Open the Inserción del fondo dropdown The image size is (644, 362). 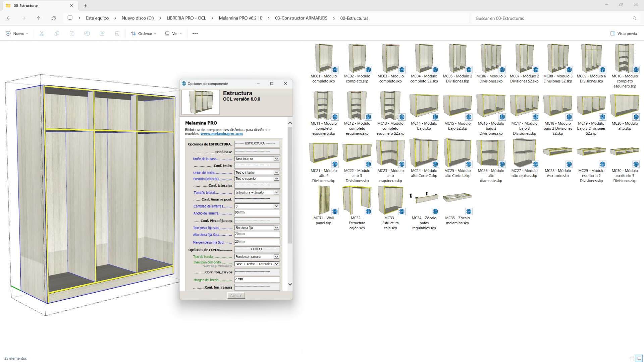tap(276, 264)
